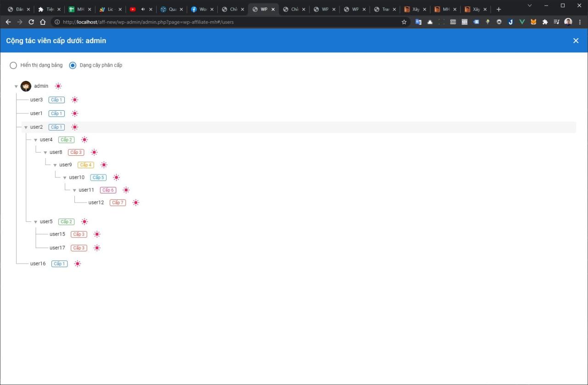Click the sun icon next to user17
The height and width of the screenshot is (385, 588).
tap(96, 248)
